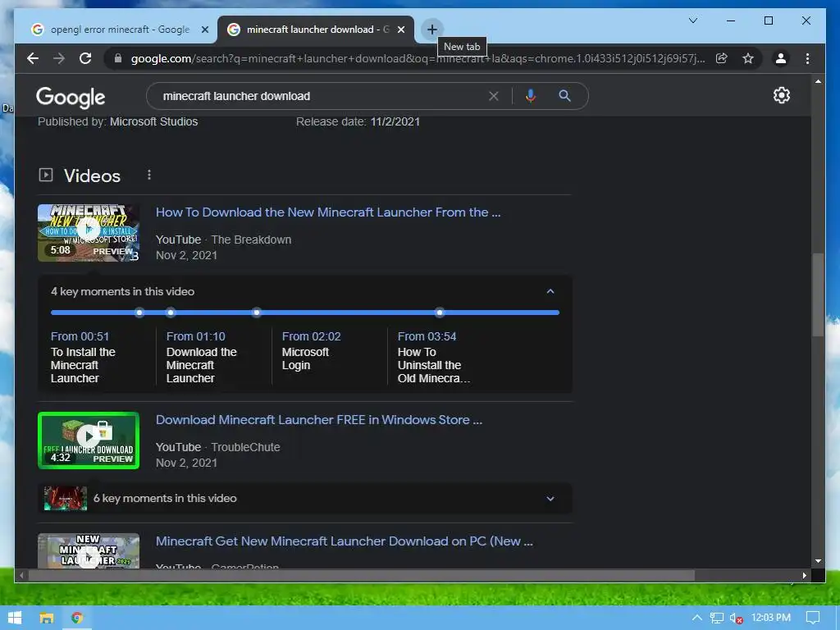Image resolution: width=840 pixels, height=630 pixels.
Task: Open 'How To Download the New Minecraft Launcher' link
Action: (x=328, y=212)
